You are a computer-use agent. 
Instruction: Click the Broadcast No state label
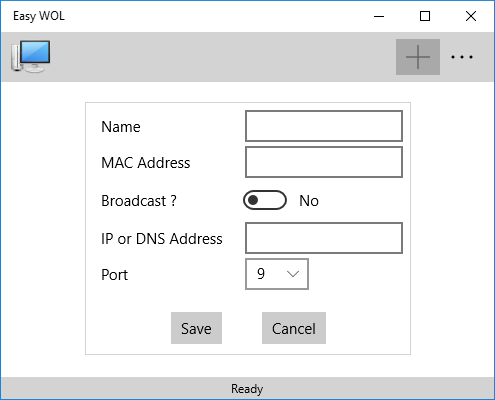[309, 201]
